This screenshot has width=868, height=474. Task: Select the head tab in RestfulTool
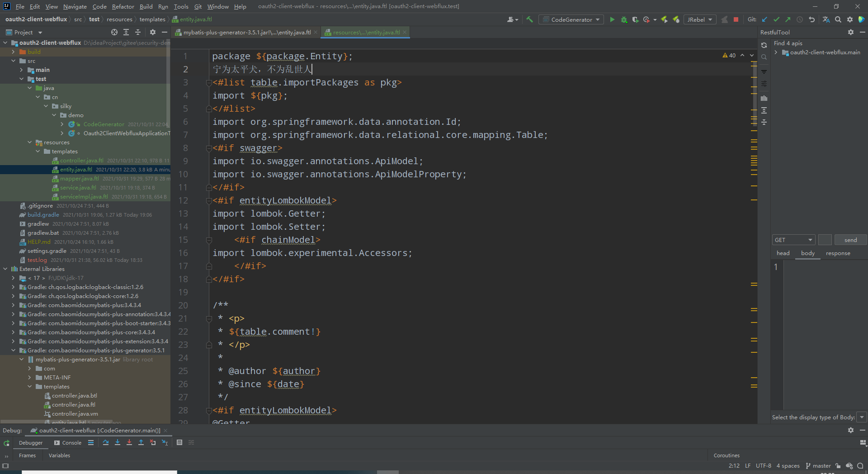(x=783, y=253)
